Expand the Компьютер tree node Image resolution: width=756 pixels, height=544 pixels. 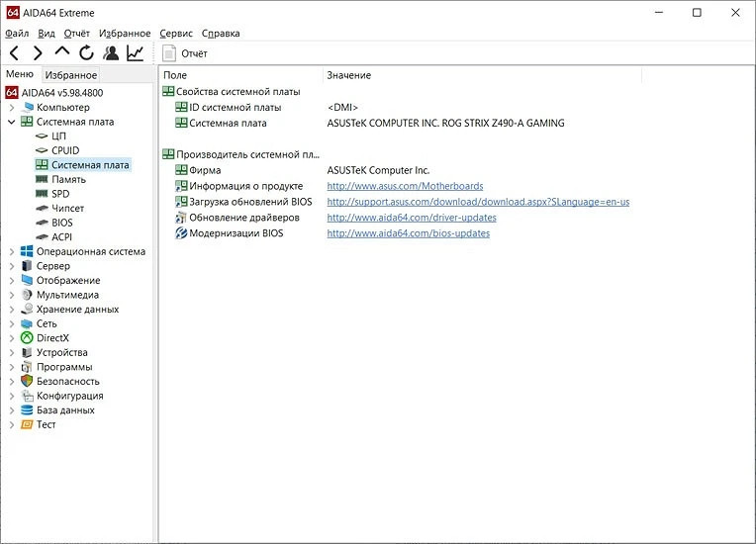11,107
